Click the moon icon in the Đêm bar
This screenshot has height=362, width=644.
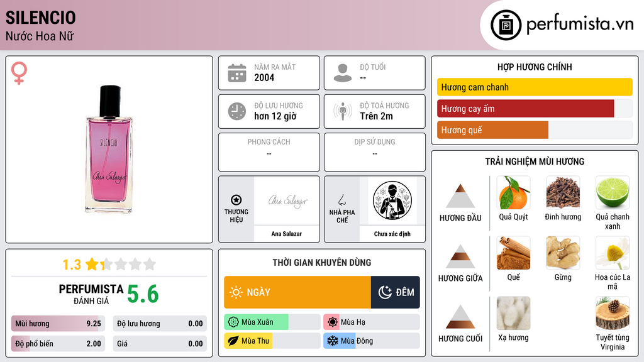(385, 292)
